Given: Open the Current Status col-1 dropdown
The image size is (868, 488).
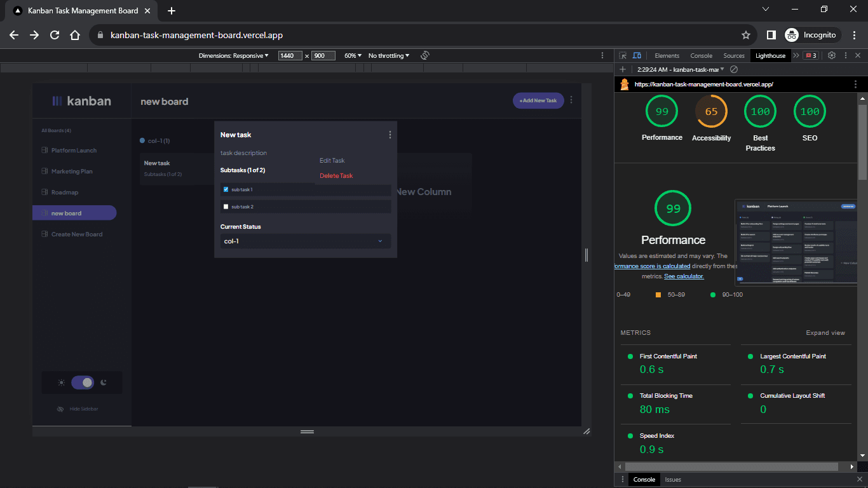Looking at the screenshot, I should coord(306,241).
